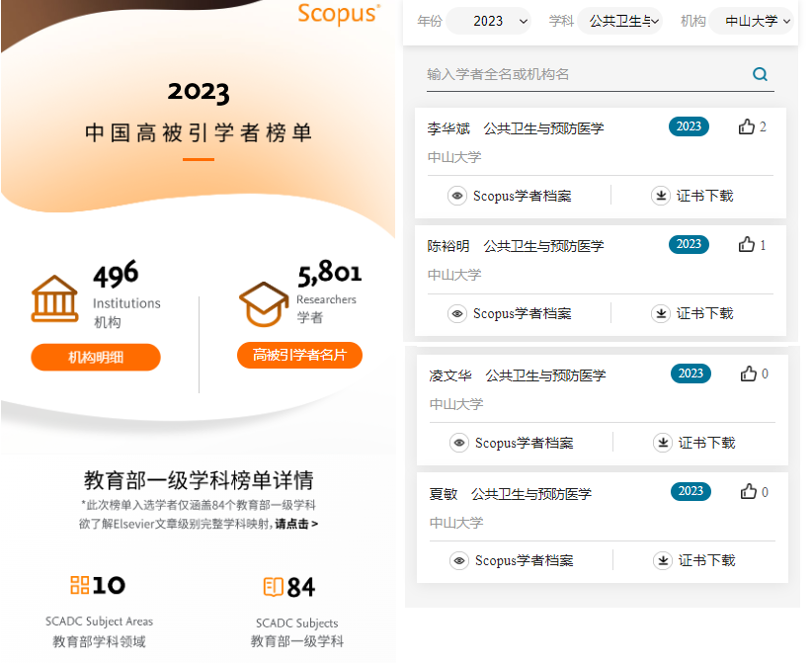Expand the 学科 subject dropdown

click(619, 21)
